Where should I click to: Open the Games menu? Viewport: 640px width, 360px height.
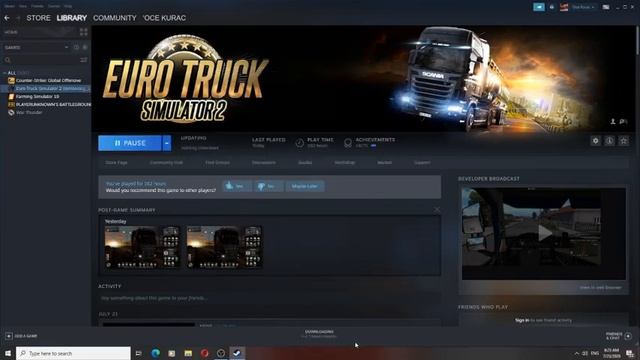point(54,6)
